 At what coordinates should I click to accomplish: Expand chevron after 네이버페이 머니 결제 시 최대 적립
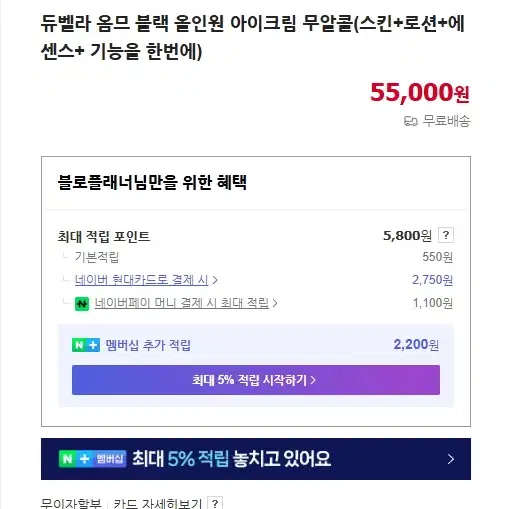[x=275, y=303]
